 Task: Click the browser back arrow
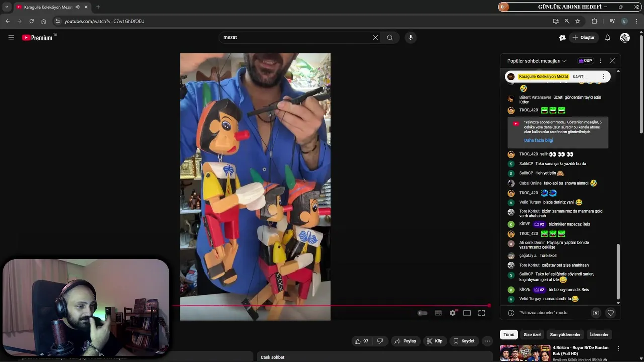7,21
